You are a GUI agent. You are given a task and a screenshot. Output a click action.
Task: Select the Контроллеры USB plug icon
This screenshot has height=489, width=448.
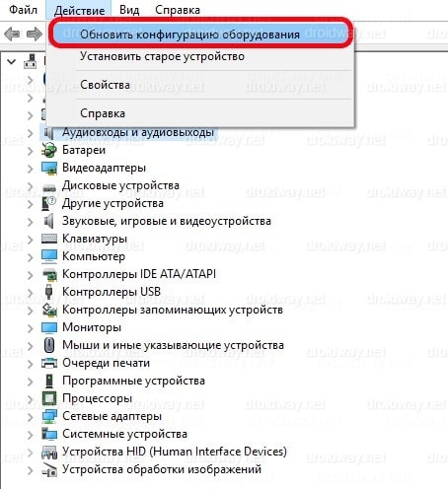tap(49, 292)
